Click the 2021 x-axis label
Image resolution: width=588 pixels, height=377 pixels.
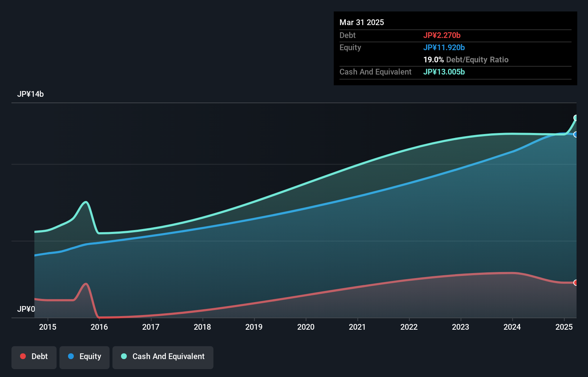pos(357,327)
